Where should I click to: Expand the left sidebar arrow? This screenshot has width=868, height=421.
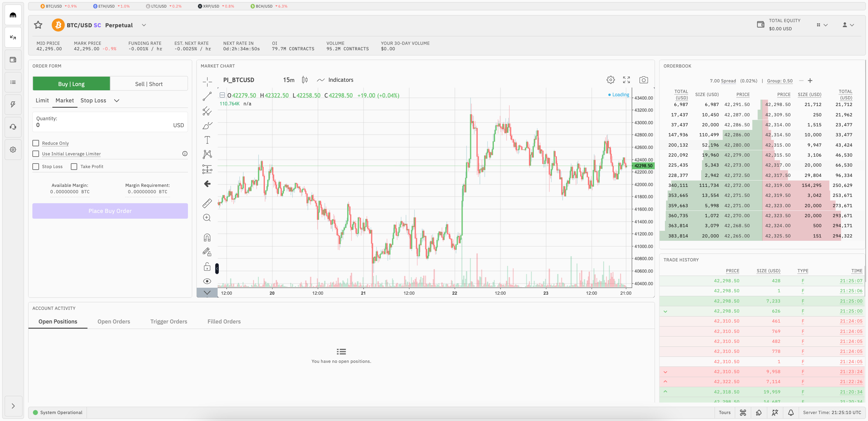click(13, 406)
